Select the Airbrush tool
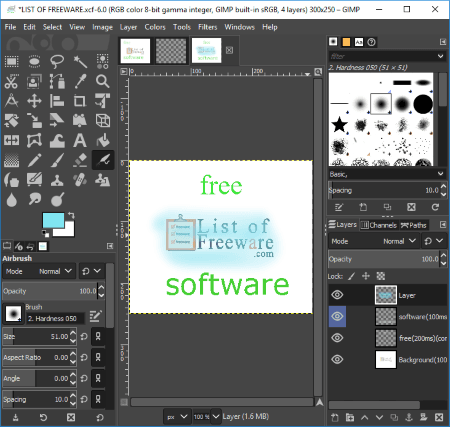 click(103, 160)
